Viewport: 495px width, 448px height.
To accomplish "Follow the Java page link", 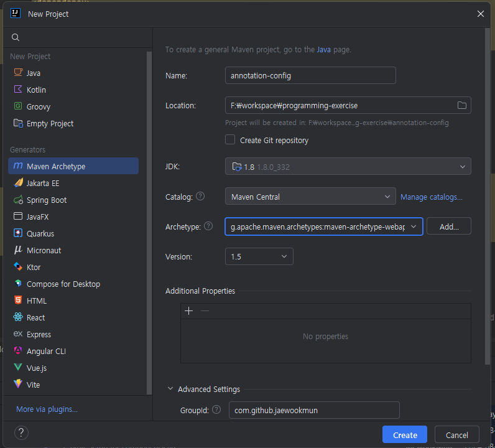I will tap(323, 50).
